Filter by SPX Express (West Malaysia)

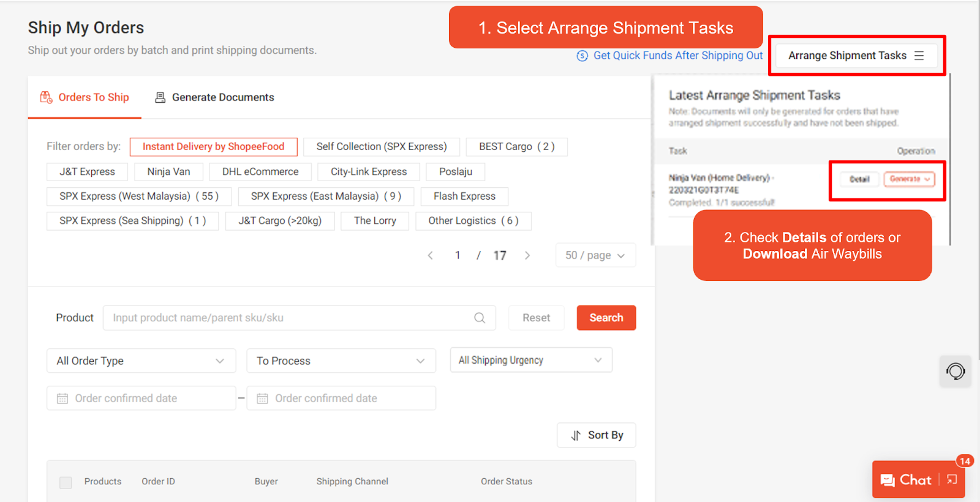click(139, 197)
